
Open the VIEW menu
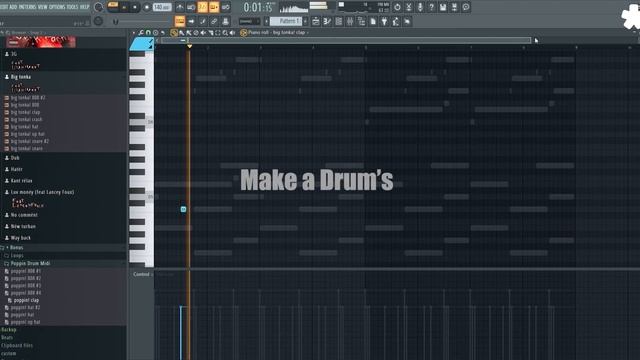[42, 7]
